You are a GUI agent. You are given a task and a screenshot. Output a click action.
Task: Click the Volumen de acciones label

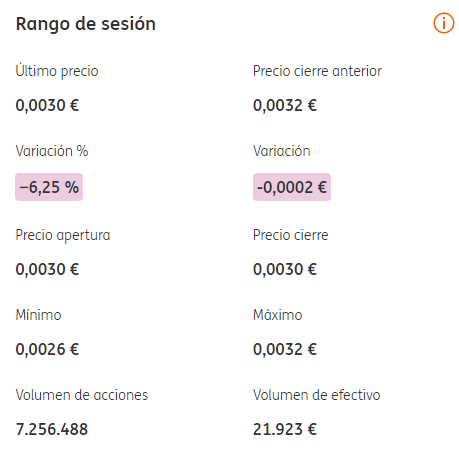click(82, 395)
